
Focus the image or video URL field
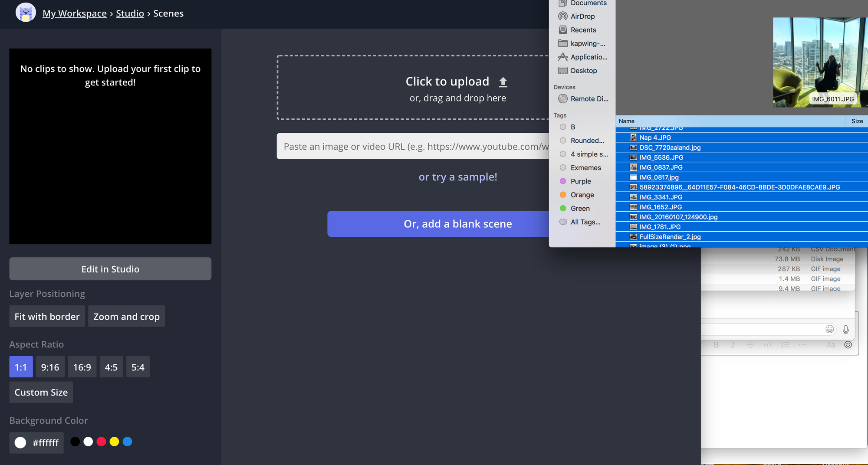pyautogui.click(x=413, y=146)
